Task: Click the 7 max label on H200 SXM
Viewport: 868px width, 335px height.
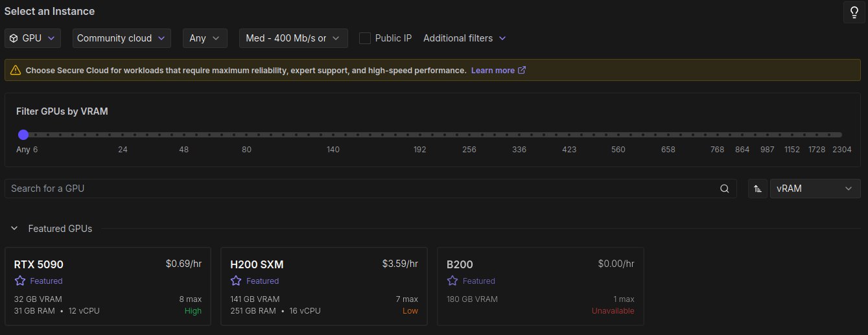Action: pos(407,299)
